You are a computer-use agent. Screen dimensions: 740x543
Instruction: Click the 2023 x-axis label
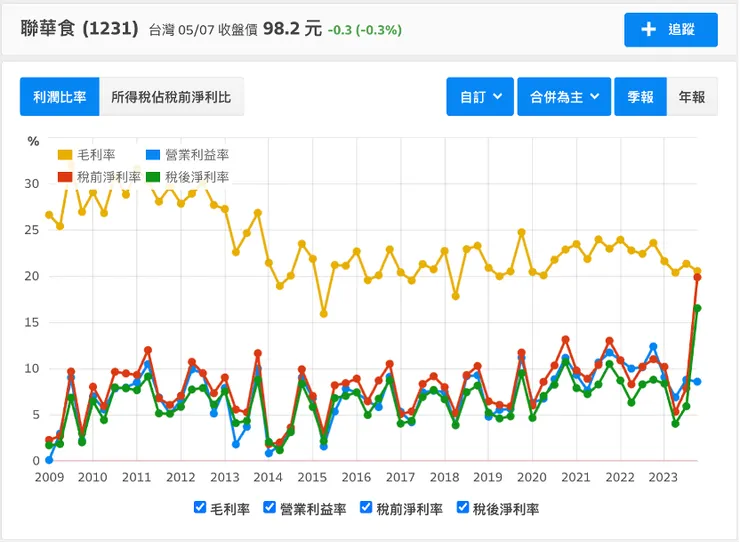[663, 477]
